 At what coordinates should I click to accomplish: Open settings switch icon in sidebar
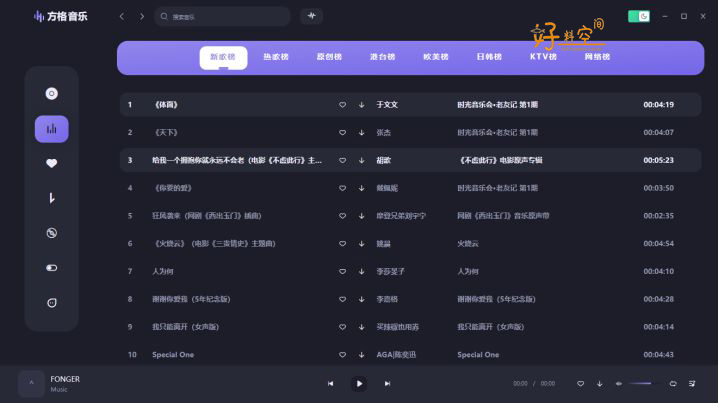(52, 267)
